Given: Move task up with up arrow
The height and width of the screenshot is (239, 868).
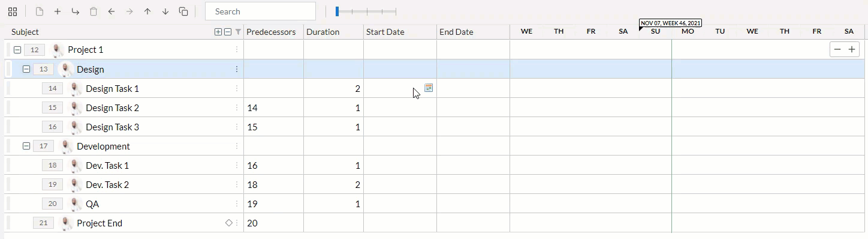Looking at the screenshot, I should pos(147,11).
